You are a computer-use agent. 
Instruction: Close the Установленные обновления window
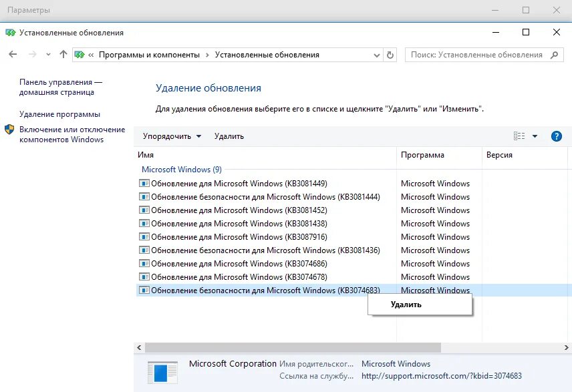coord(557,32)
